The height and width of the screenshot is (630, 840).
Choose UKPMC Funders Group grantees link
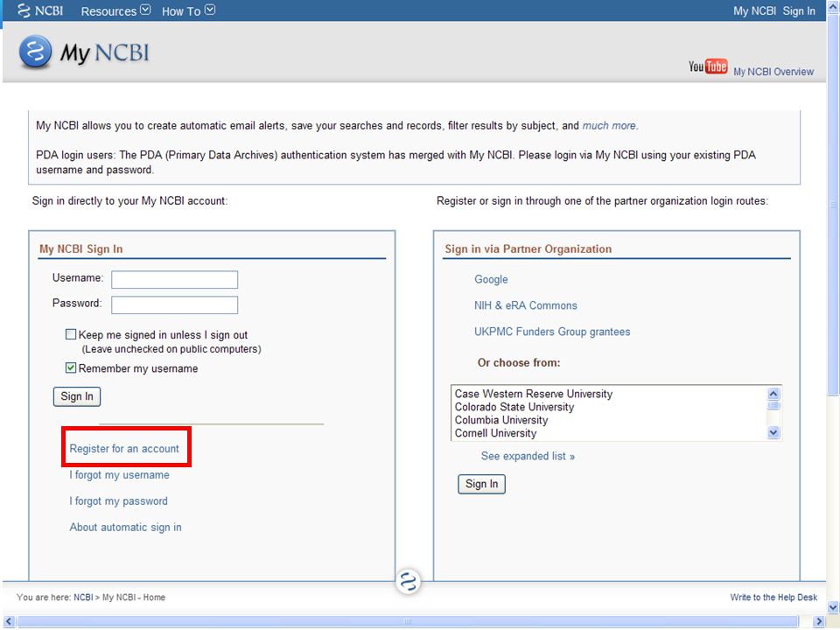point(552,332)
